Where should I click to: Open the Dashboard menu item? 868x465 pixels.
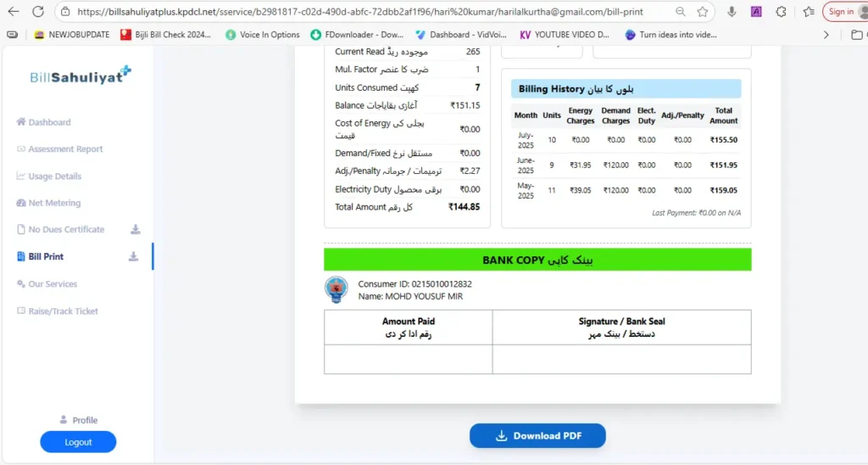49,122
